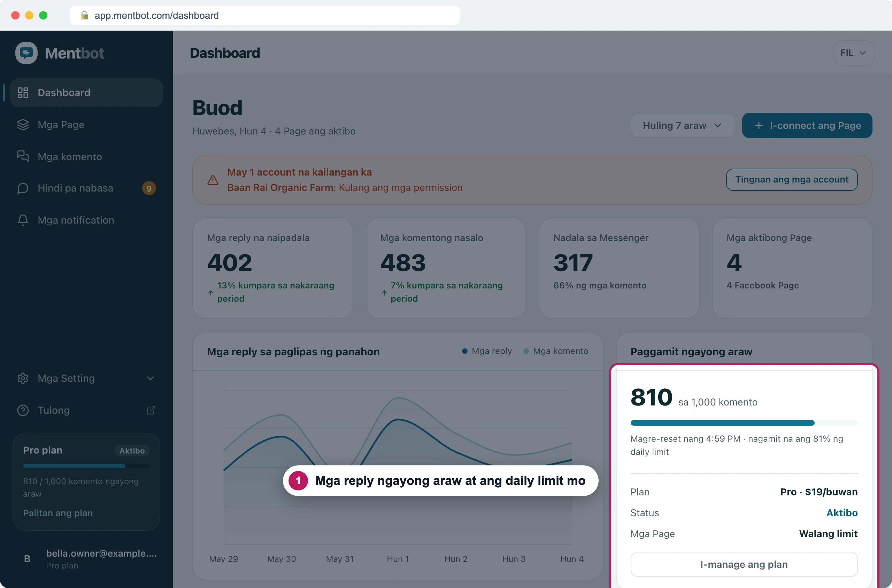Toggle the Mga reply legend series
Viewport: 892px width, 588px height.
(x=486, y=351)
